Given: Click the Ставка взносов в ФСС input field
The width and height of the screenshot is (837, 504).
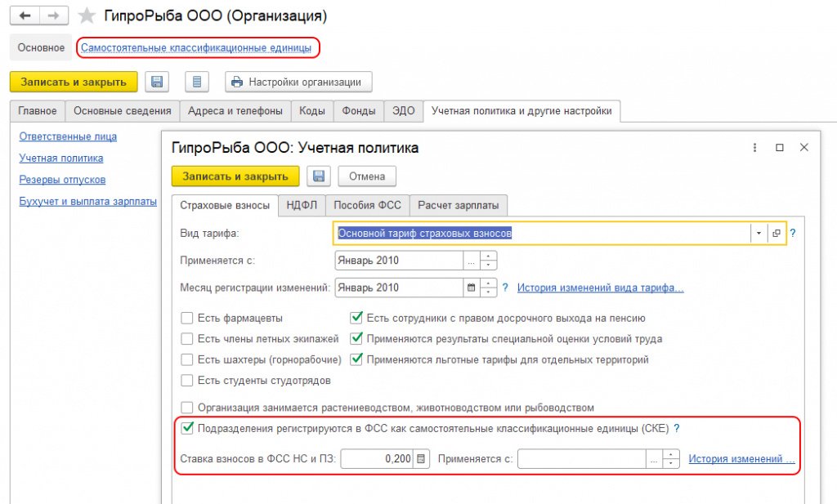Looking at the screenshot, I should [376, 459].
